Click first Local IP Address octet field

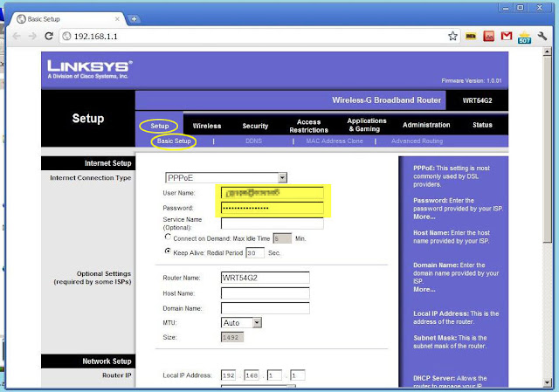(x=228, y=375)
